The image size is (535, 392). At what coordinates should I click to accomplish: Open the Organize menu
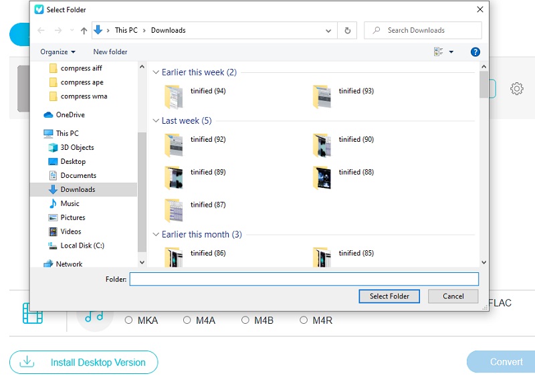pyautogui.click(x=58, y=52)
